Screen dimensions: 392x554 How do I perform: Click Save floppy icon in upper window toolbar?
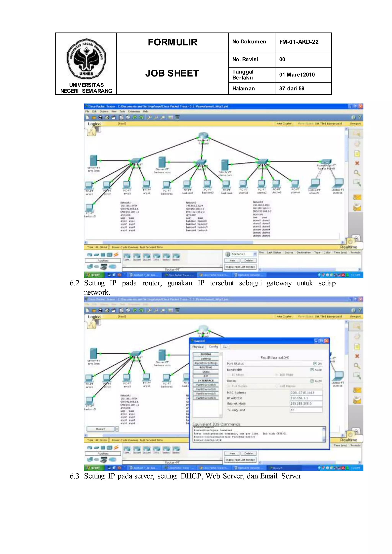(x=100, y=117)
